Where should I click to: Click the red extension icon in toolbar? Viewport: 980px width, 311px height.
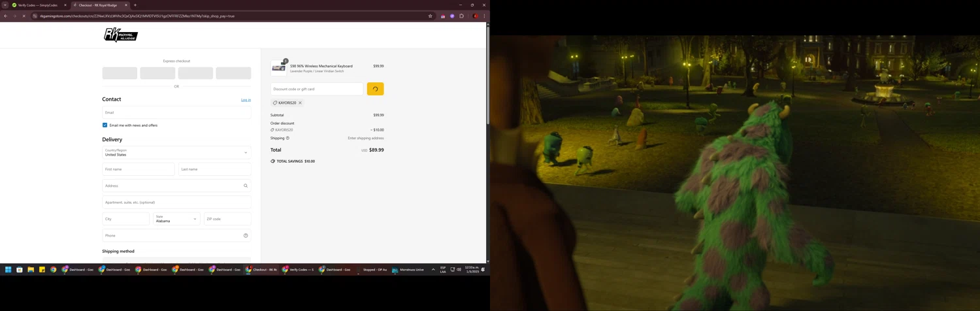[443, 16]
